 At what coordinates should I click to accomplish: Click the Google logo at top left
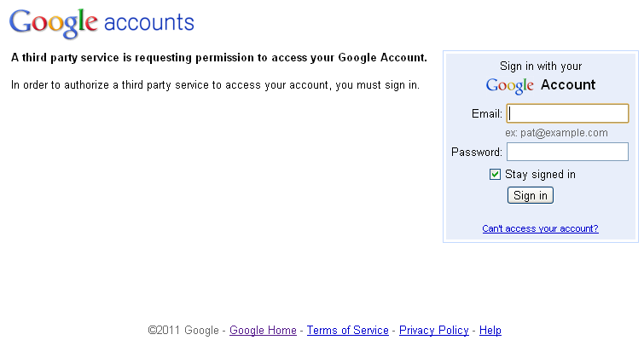tap(54, 23)
